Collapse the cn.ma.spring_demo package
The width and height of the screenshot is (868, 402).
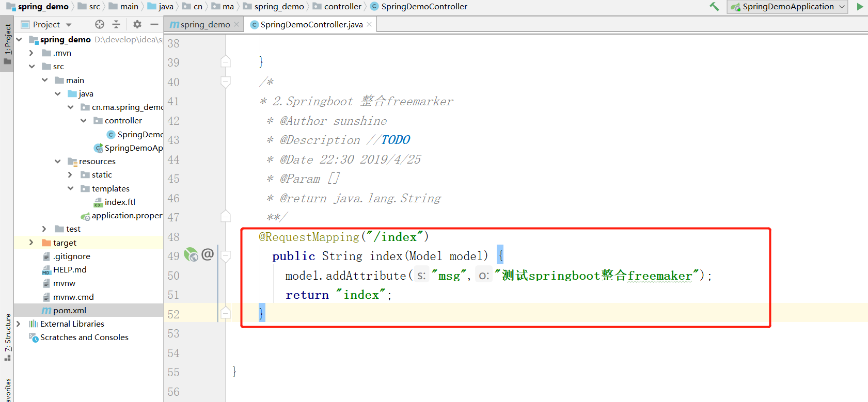[70, 107]
